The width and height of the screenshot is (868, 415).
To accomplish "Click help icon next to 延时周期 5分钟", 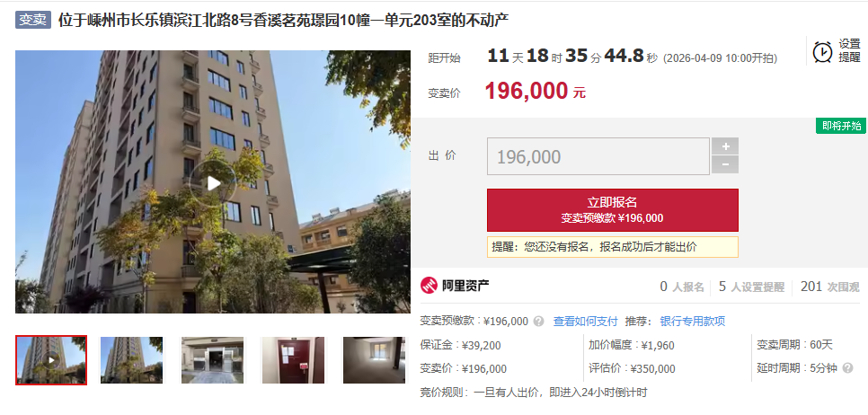I will (847, 368).
